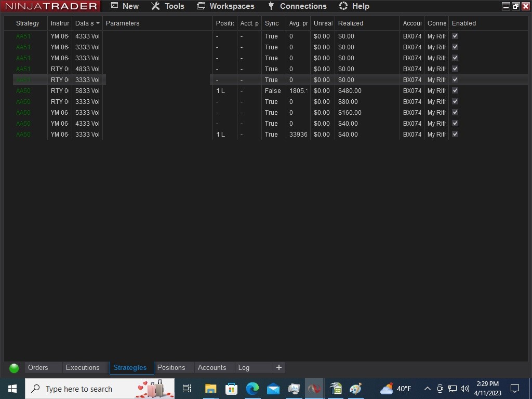Image resolution: width=532 pixels, height=399 pixels.
Task: Toggle Enabled for AA50 YM 5333 Vol
Action: 455,112
